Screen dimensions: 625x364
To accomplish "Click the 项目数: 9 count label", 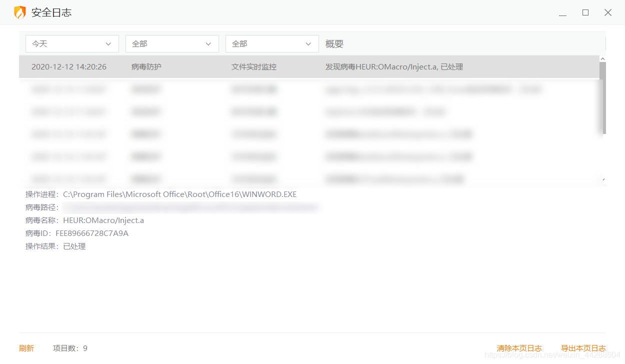I will pos(70,348).
